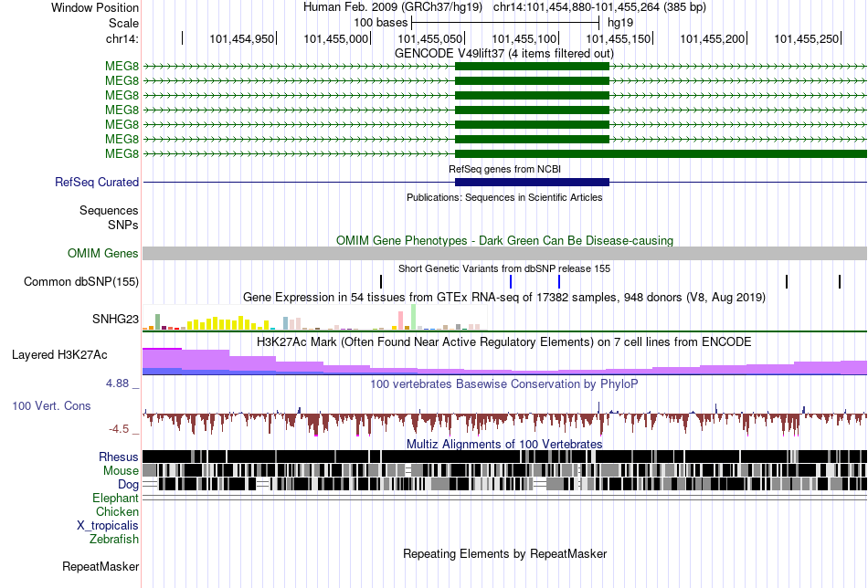
Task: Click the SNHG23 GTEx track label
Action: 115,320
